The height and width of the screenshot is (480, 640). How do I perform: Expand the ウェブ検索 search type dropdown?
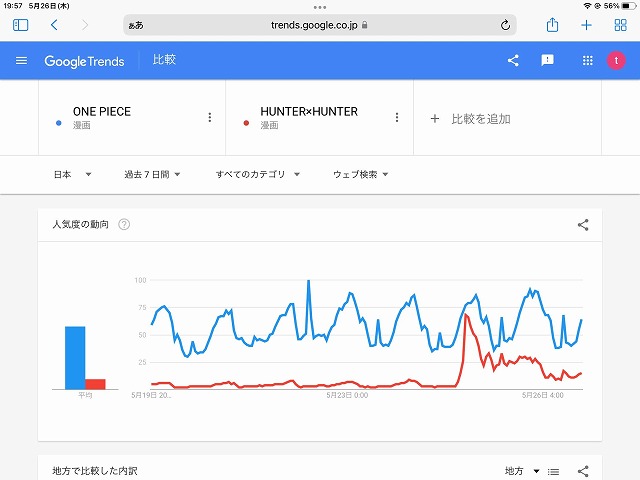360,175
